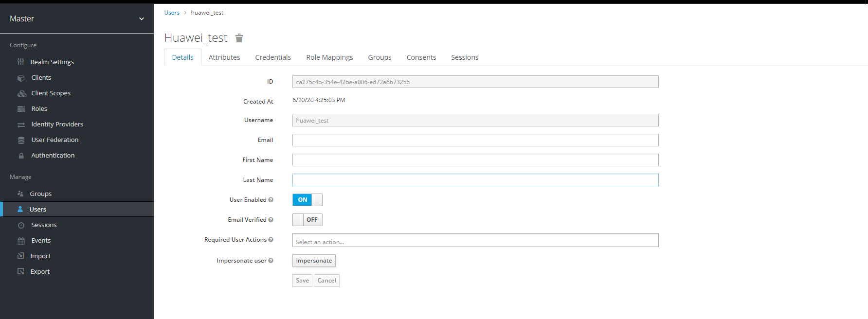Click help icon next to Required User Actions

click(x=271, y=240)
